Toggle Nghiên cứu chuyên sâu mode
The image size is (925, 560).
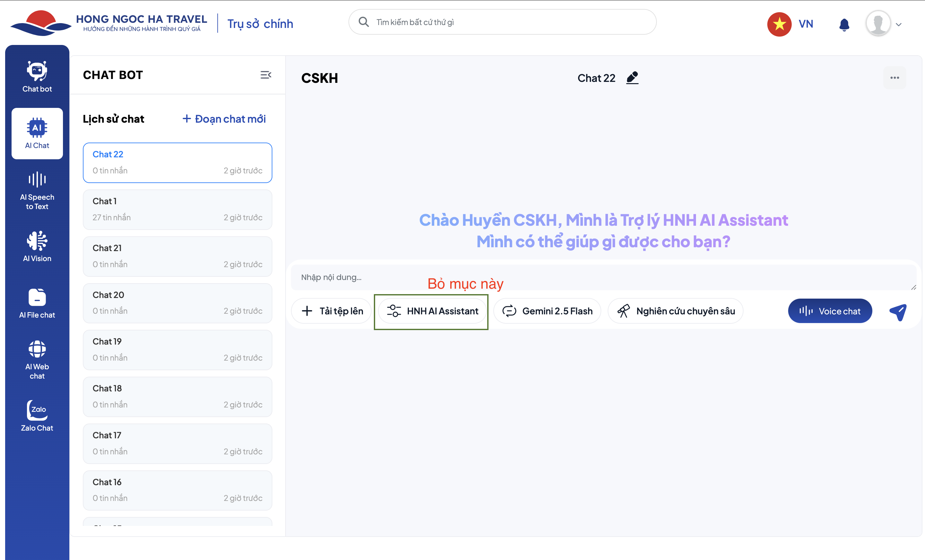coord(676,311)
